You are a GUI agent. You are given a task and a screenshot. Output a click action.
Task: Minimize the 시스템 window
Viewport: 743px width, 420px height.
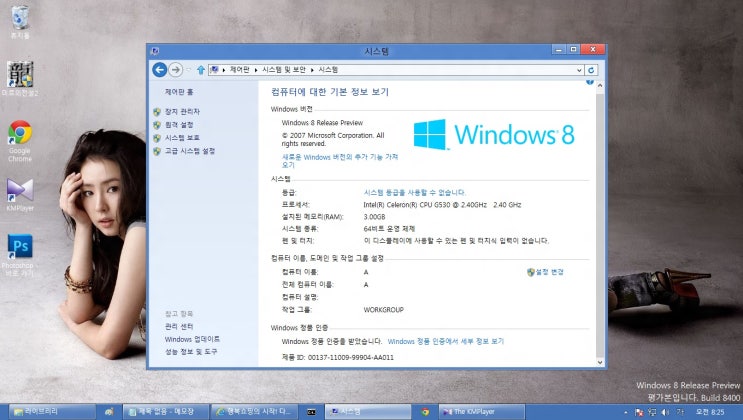point(559,49)
